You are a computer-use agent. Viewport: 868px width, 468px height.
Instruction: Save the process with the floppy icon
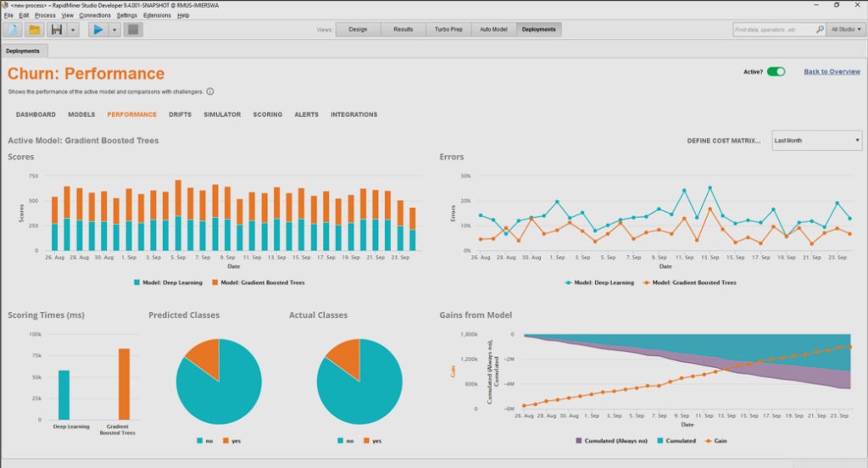(x=57, y=30)
